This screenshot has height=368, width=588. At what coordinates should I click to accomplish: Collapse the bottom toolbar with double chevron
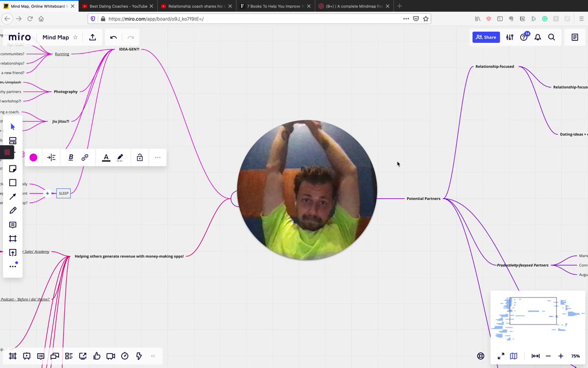tap(153, 356)
